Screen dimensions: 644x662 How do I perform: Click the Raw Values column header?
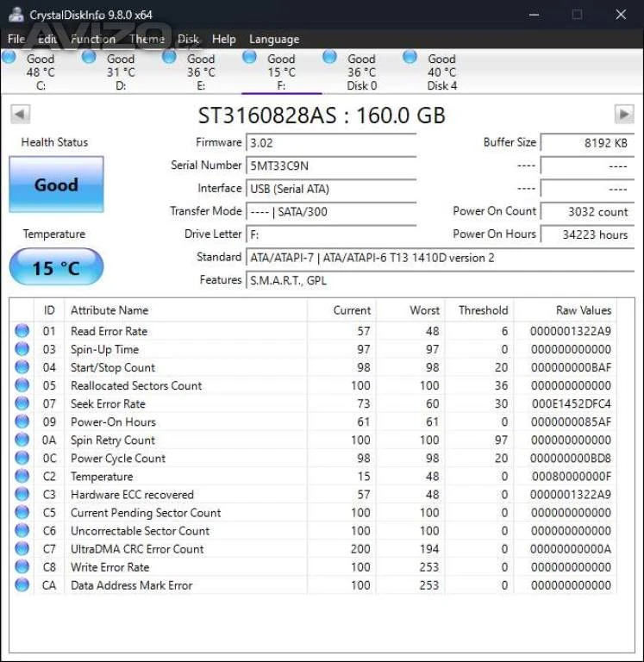(x=583, y=310)
